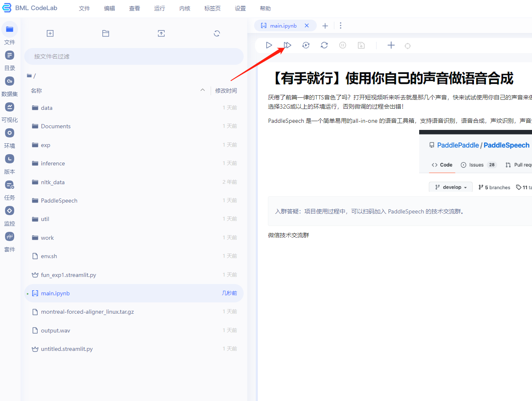Viewport: 532px width, 401px height.
Task: Click the restart kernel refresh icon
Action: [x=324, y=45]
